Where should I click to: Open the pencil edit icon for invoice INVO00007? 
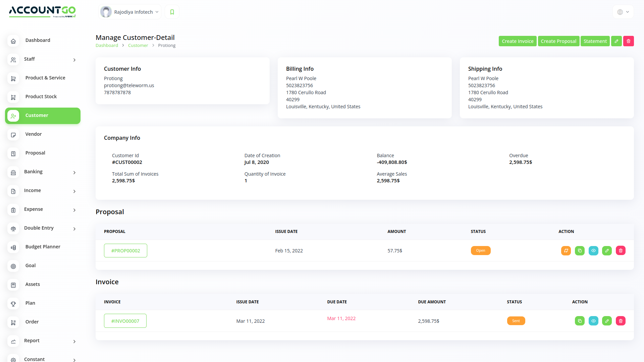607,321
